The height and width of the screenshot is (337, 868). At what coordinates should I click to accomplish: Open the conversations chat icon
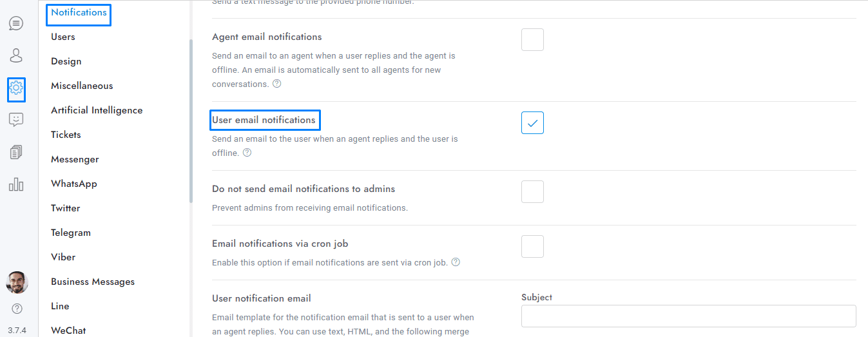[x=16, y=24]
